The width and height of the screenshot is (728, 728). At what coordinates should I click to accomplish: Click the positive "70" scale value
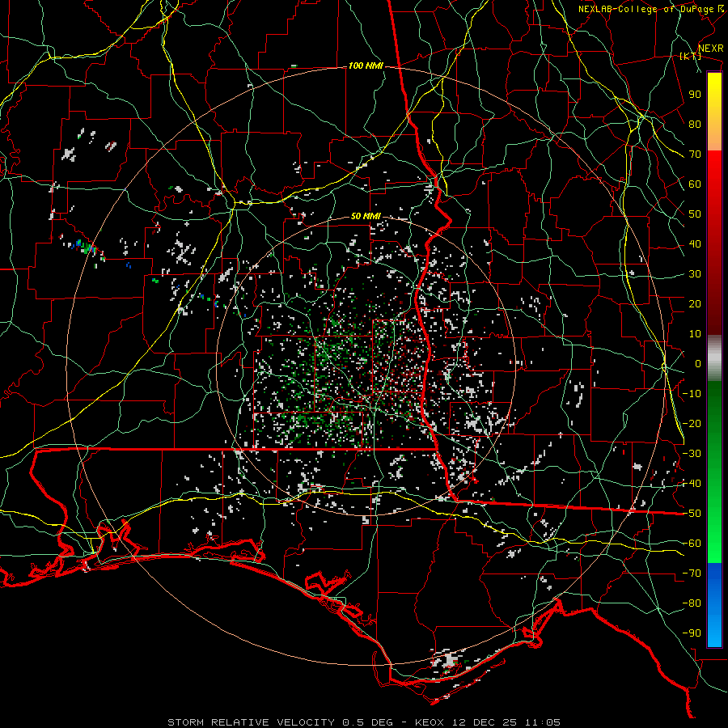[x=695, y=154]
